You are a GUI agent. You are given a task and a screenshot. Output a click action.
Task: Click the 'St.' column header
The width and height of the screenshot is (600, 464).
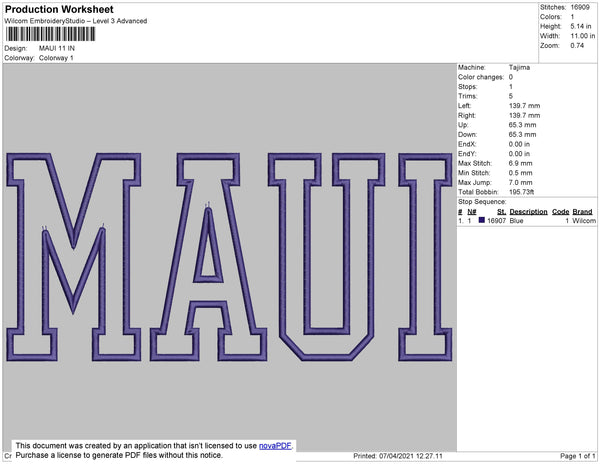(x=501, y=212)
